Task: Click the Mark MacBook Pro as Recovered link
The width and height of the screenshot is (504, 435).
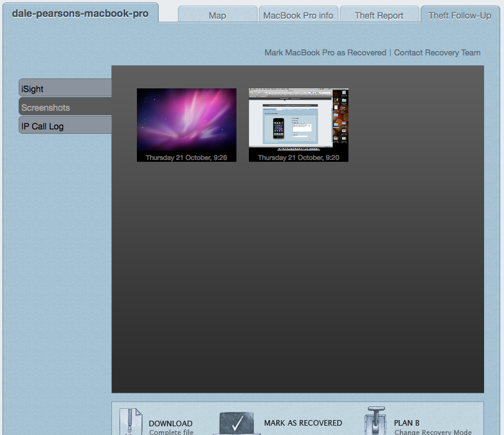Action: pyautogui.click(x=325, y=52)
